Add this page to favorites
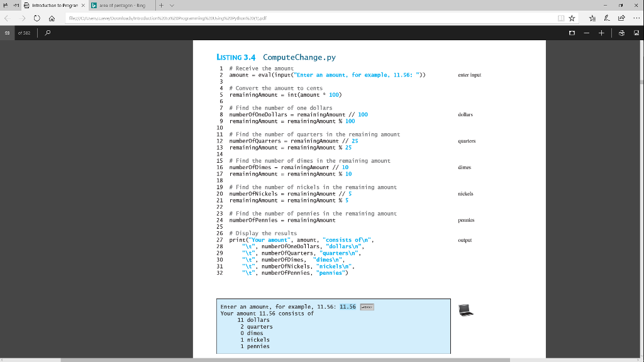The width and height of the screenshot is (644, 362). (572, 18)
